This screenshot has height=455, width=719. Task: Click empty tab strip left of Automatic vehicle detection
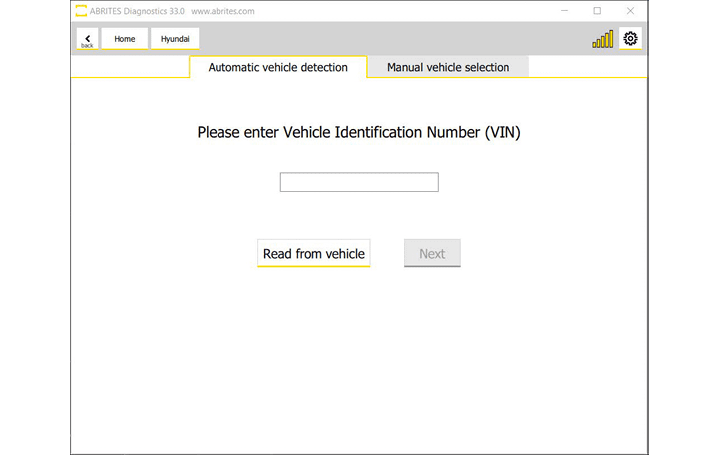coord(130,67)
